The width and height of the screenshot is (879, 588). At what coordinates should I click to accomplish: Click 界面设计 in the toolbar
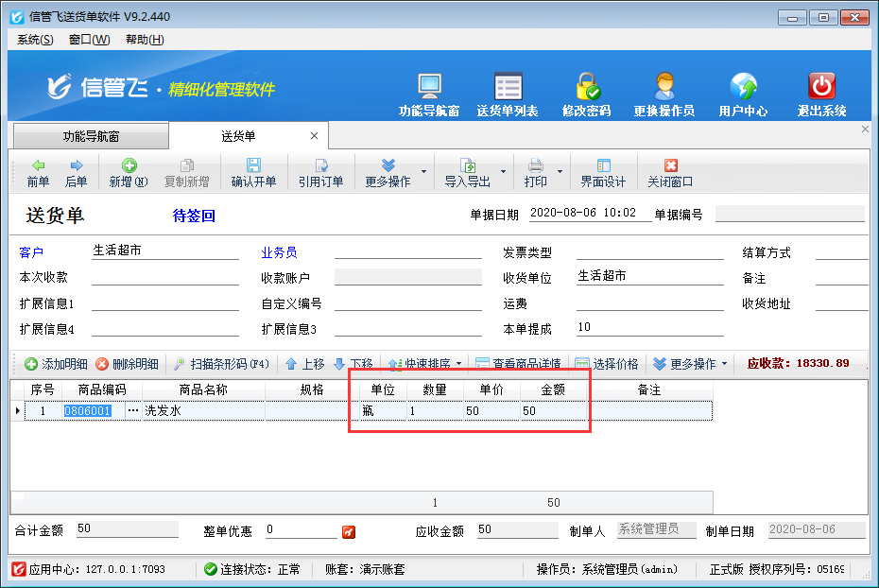(603, 173)
